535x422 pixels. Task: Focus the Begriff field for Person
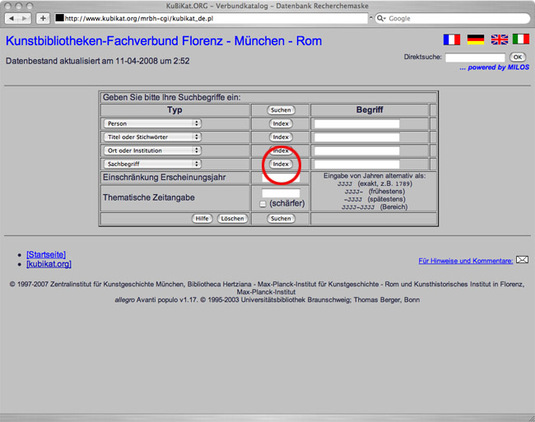357,124
